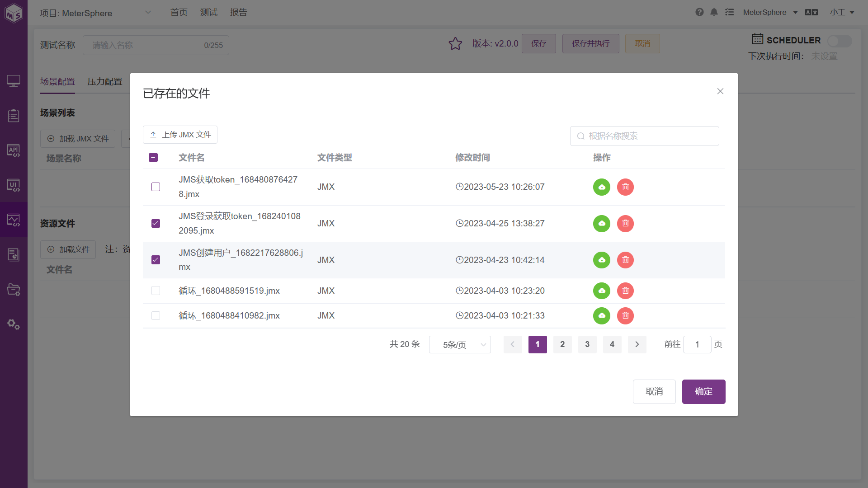The height and width of the screenshot is (488, 868).
Task: Open the UI testing sidebar icon
Action: point(14,185)
